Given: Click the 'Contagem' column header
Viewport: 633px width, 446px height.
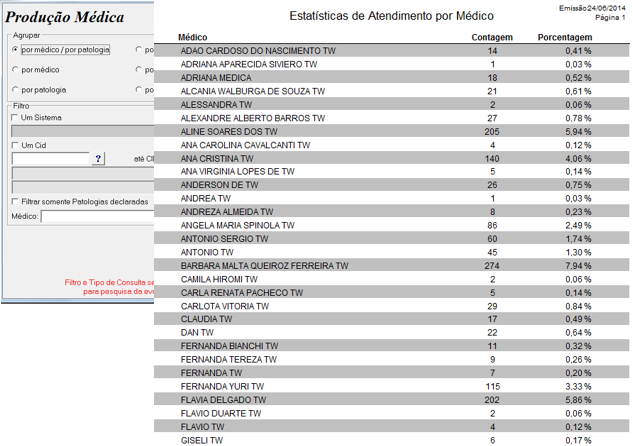Looking at the screenshot, I should [x=492, y=37].
